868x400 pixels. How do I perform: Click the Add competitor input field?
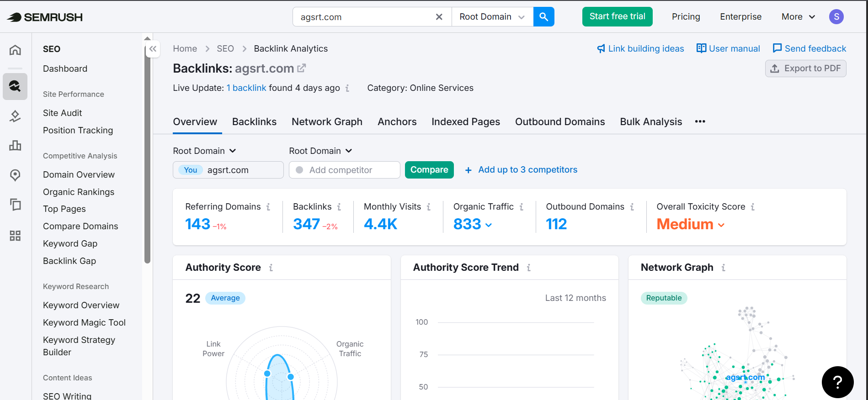pyautogui.click(x=345, y=170)
